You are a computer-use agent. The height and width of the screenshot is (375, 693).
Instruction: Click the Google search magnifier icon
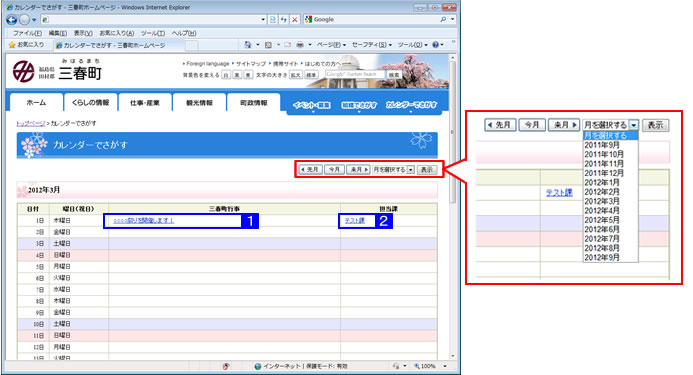[x=443, y=19]
